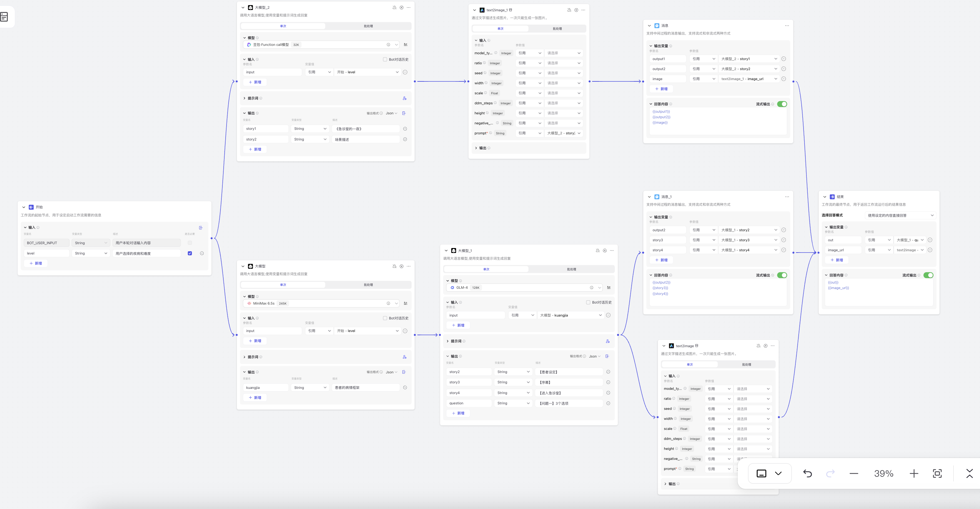Viewport: 980px width, 509px height.
Task: Switch to 批处理 tab in lower text2image node
Action: [746, 365]
